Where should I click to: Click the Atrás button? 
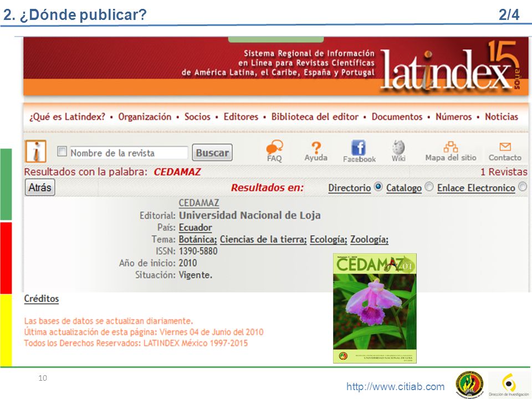coord(40,187)
